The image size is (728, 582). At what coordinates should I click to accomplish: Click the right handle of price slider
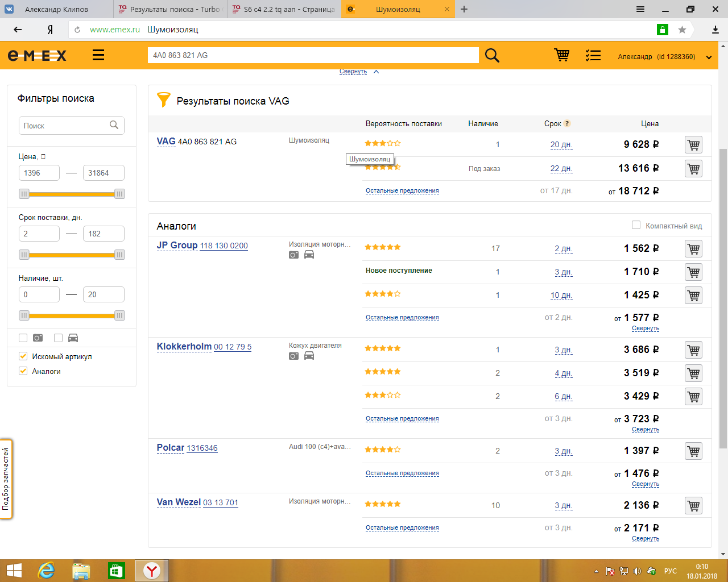point(119,194)
